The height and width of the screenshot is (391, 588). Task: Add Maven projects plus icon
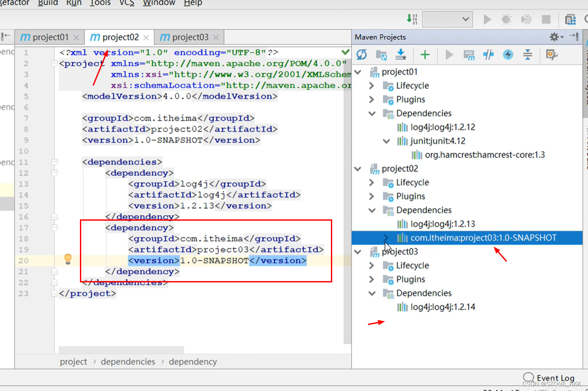[x=425, y=55]
